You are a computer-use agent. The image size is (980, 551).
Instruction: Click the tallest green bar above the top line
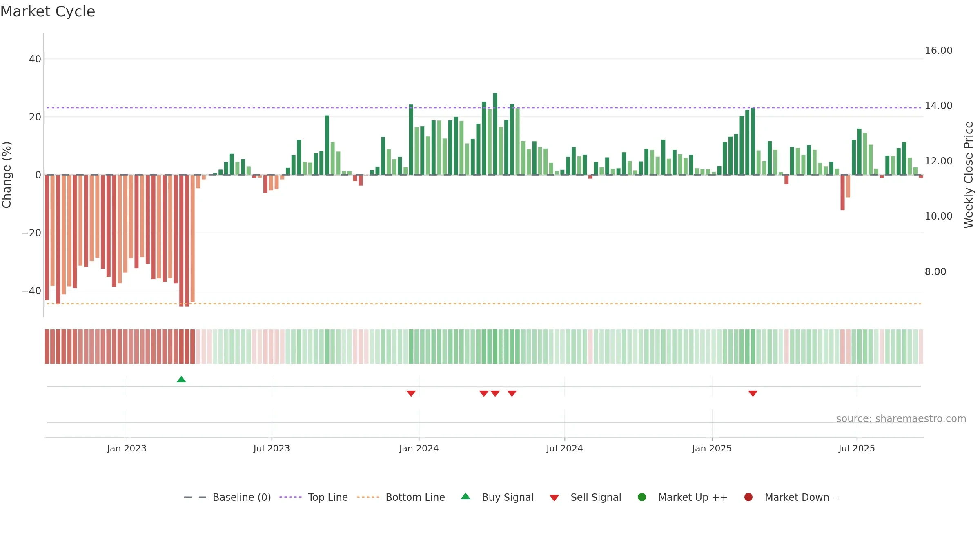[495, 134]
